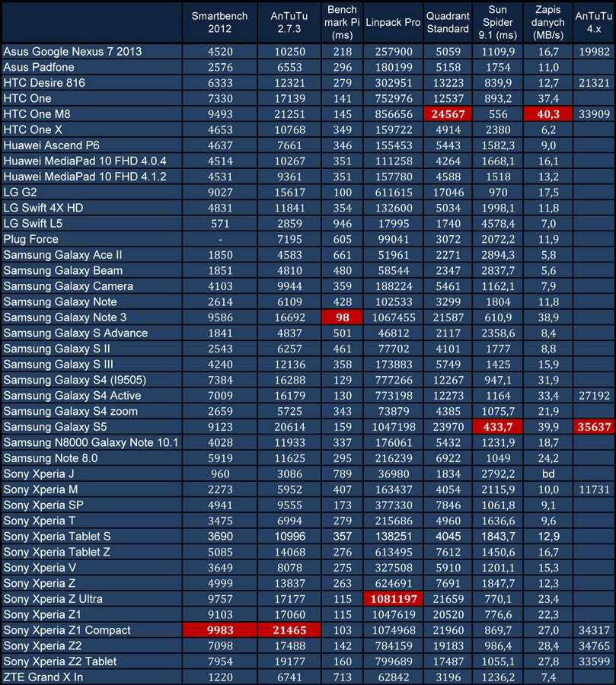616x685 pixels.
Task: Click "Samsung N8000 Galaxy Note 10.1" row name
Action: point(91,442)
